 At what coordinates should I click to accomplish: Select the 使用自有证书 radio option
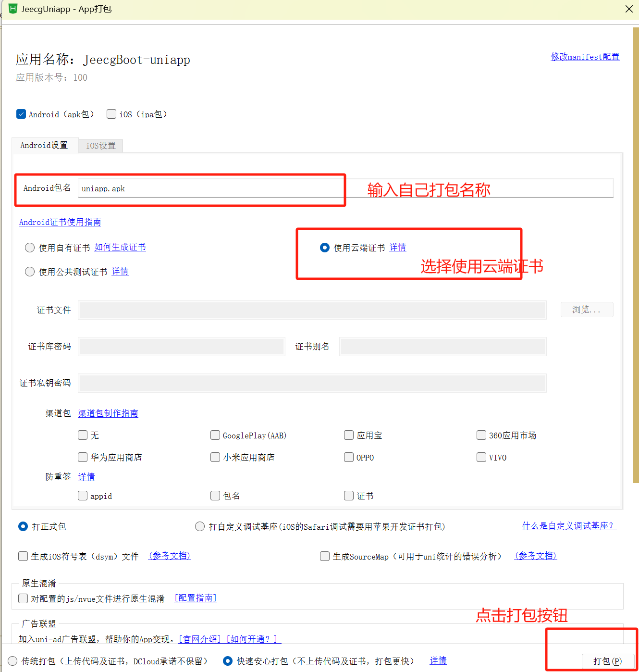[x=30, y=248]
